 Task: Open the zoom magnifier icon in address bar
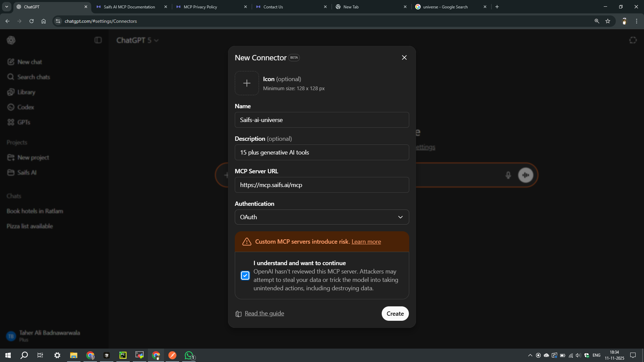coord(597,21)
